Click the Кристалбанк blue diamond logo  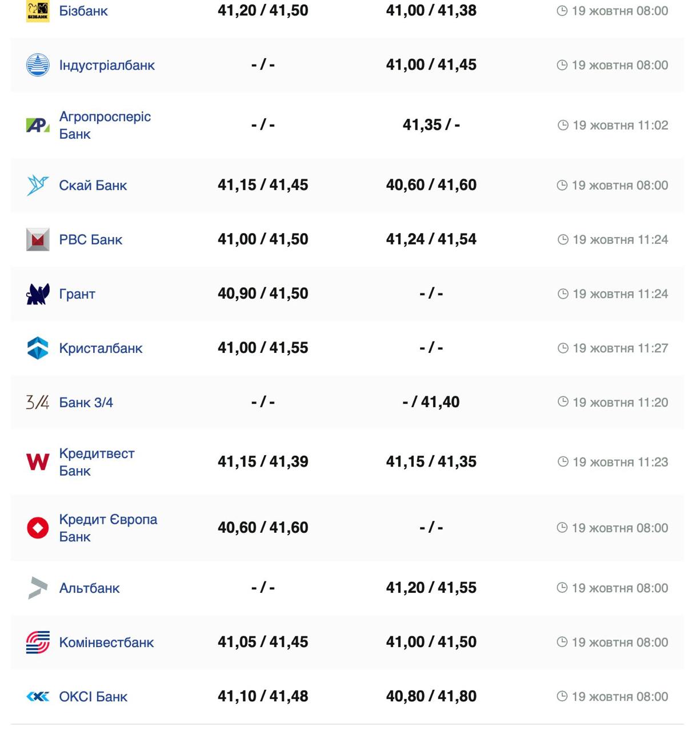click(38, 348)
